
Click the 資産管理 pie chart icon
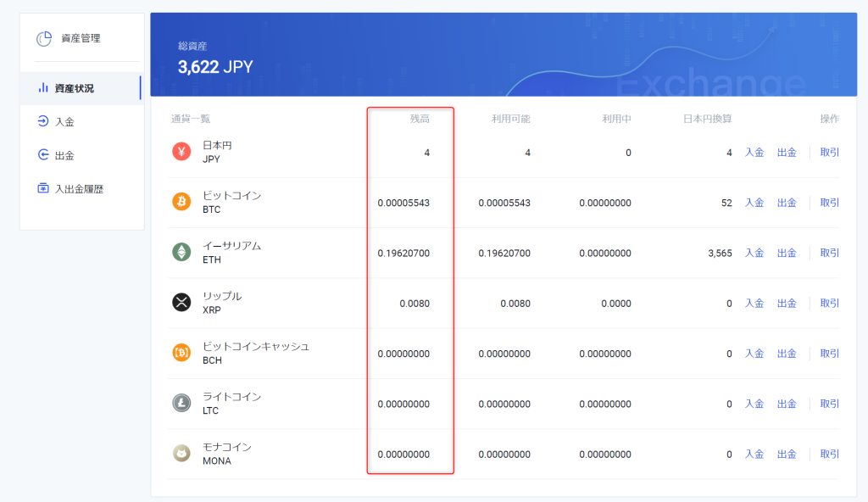coord(44,38)
